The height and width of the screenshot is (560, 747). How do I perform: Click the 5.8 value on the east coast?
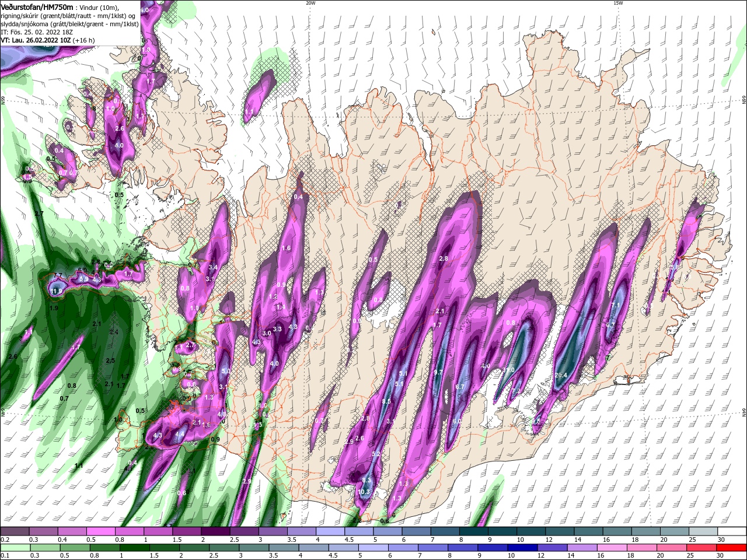(x=675, y=267)
